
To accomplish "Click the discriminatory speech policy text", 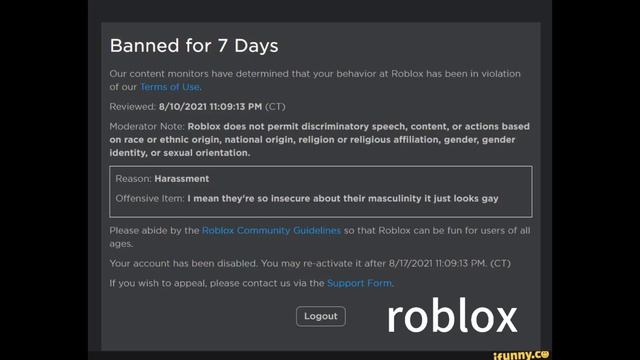I will coord(320,140).
